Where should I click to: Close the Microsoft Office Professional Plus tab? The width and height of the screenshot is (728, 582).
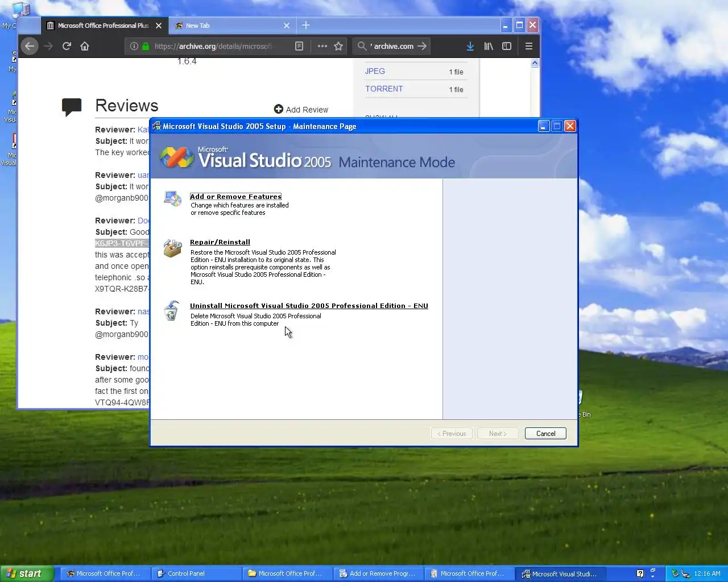(159, 26)
